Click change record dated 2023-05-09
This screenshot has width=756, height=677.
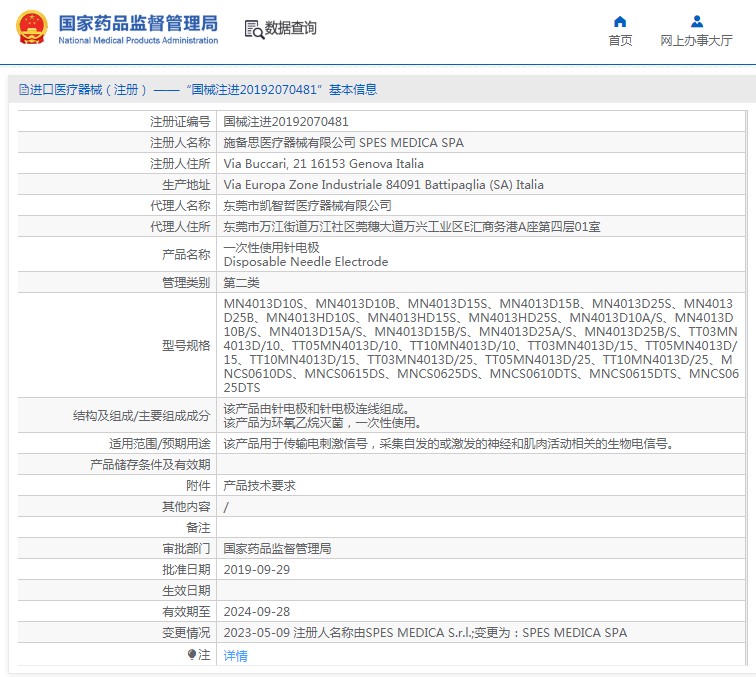pos(425,633)
